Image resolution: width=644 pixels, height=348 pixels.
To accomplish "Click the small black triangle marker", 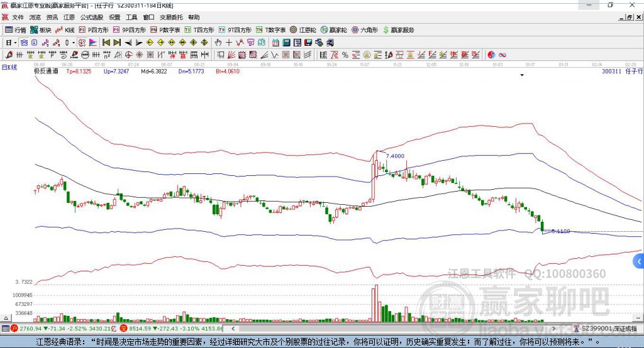I will tap(522, 75).
